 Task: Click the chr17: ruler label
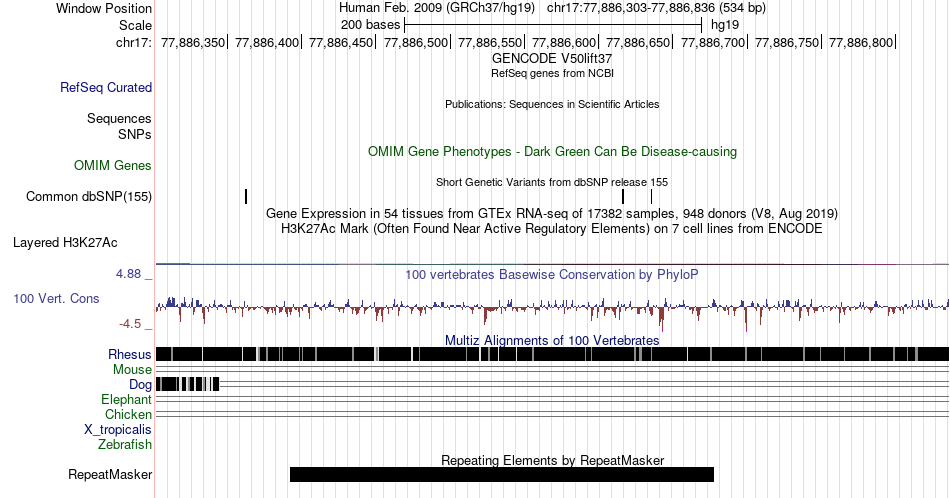tap(134, 42)
